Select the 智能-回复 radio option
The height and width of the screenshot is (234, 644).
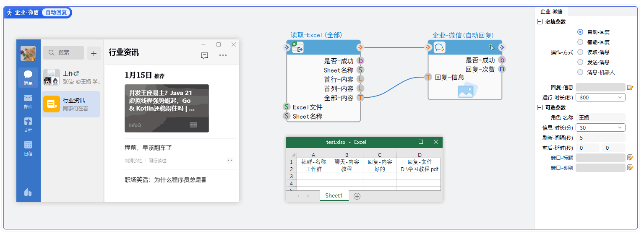coord(580,42)
